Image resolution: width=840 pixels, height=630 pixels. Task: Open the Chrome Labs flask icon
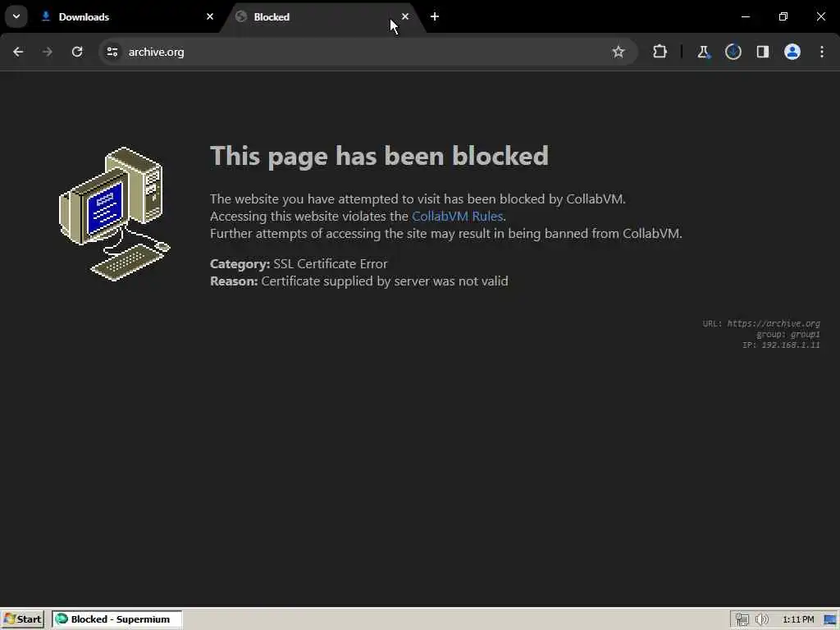[703, 52]
